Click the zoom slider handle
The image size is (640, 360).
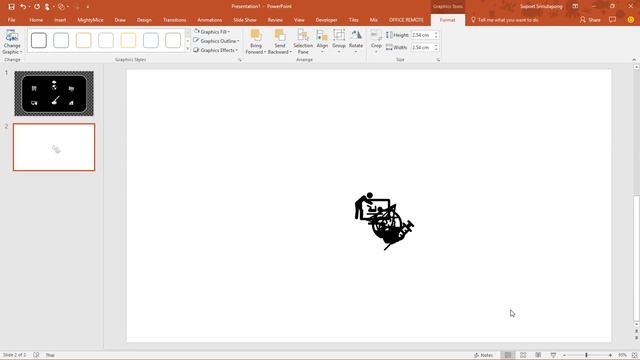coord(586,355)
